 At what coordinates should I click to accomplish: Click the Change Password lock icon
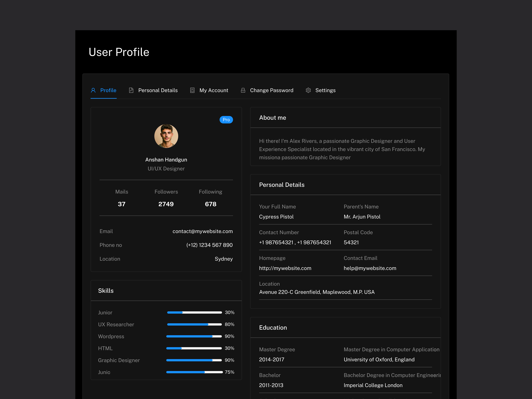pyautogui.click(x=243, y=90)
